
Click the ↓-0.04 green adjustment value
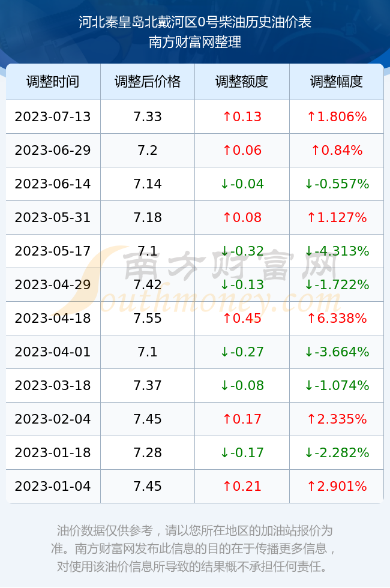click(x=242, y=184)
